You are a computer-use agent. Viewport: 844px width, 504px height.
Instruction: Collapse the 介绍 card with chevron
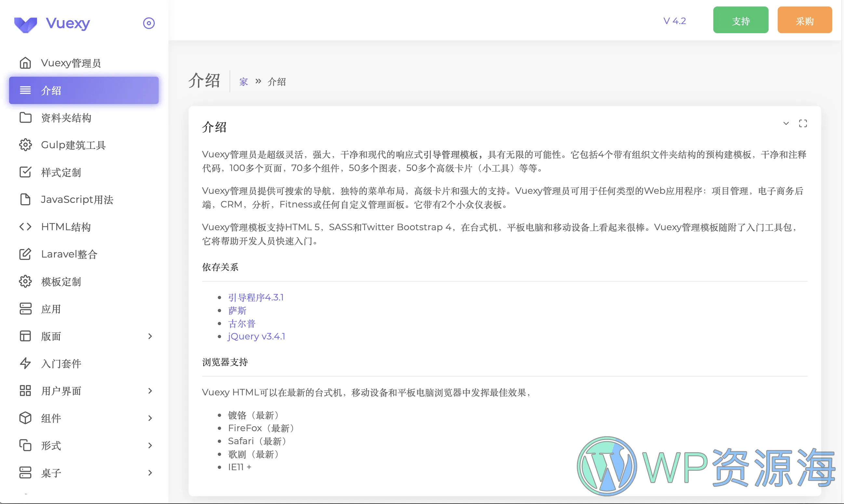[x=786, y=123]
